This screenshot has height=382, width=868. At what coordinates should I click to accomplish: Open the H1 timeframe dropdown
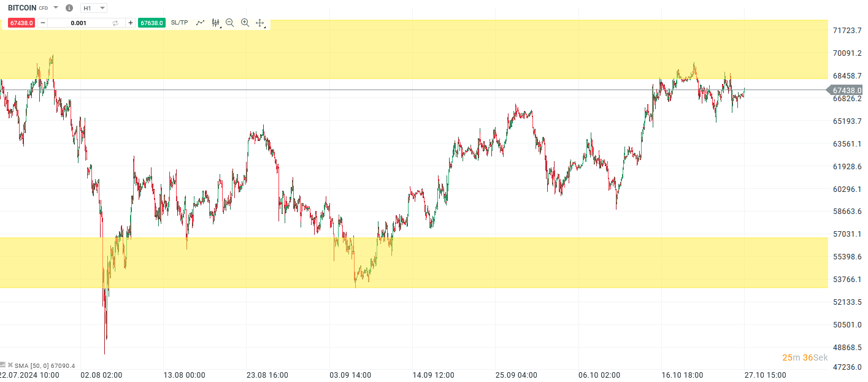point(102,8)
